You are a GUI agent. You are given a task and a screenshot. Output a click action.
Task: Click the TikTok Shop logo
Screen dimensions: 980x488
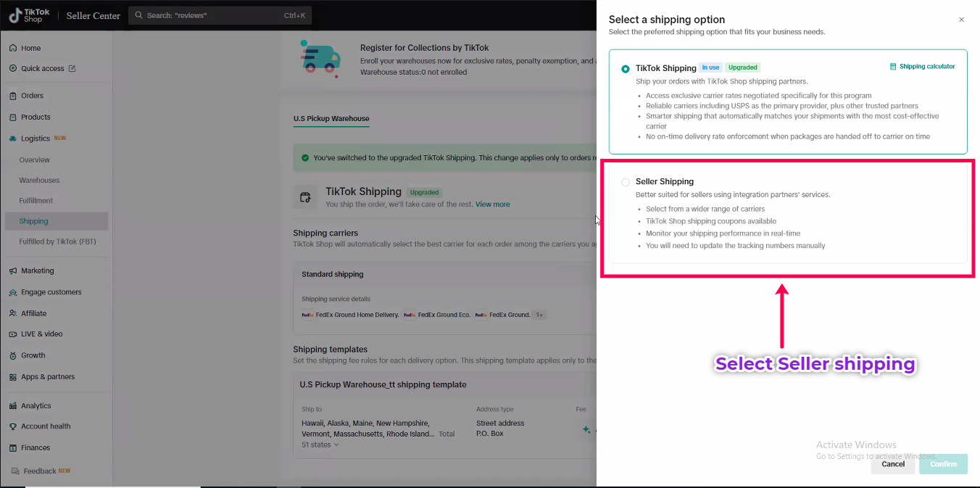[x=29, y=15]
